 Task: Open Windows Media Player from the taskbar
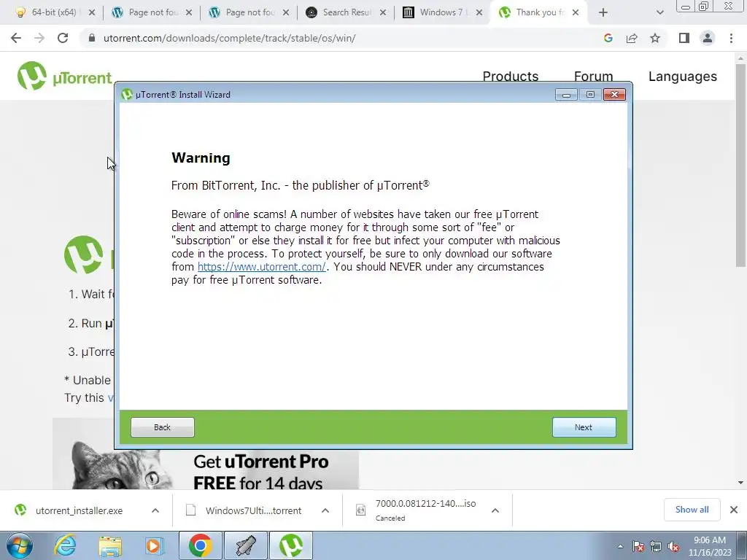154,545
